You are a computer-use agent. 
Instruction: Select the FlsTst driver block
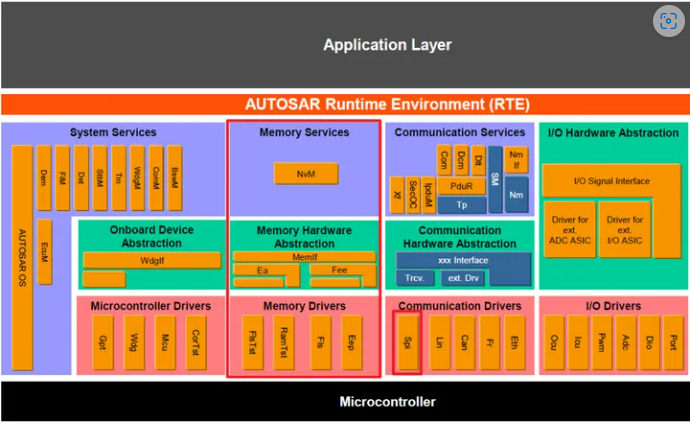[x=253, y=343]
